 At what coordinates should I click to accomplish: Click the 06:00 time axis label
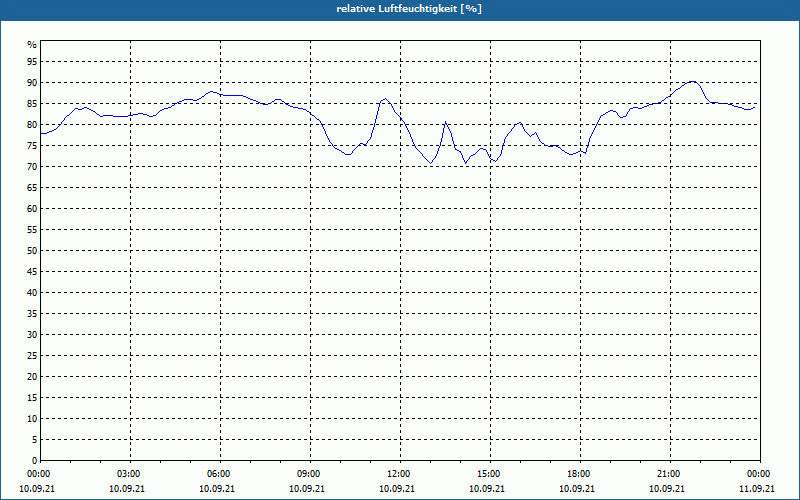220,474
